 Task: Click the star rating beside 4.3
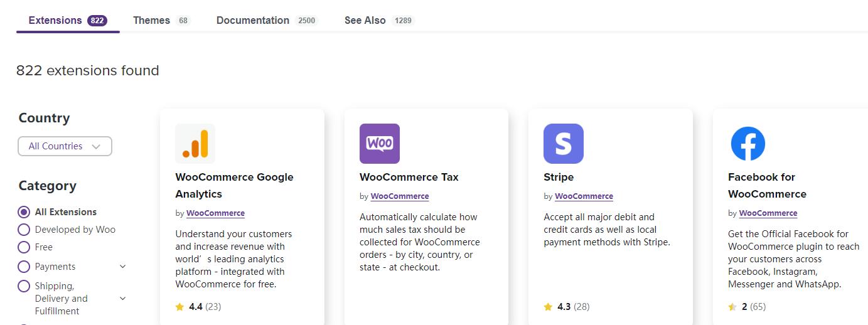click(549, 307)
